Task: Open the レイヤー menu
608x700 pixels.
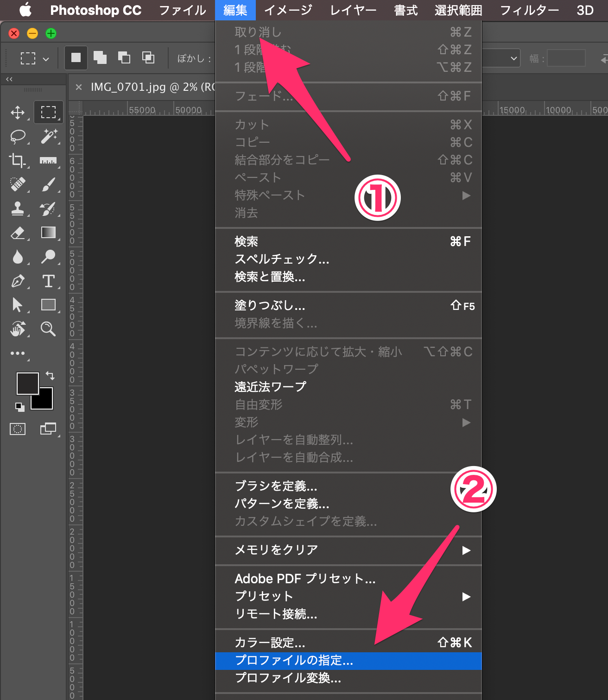Action: (353, 10)
